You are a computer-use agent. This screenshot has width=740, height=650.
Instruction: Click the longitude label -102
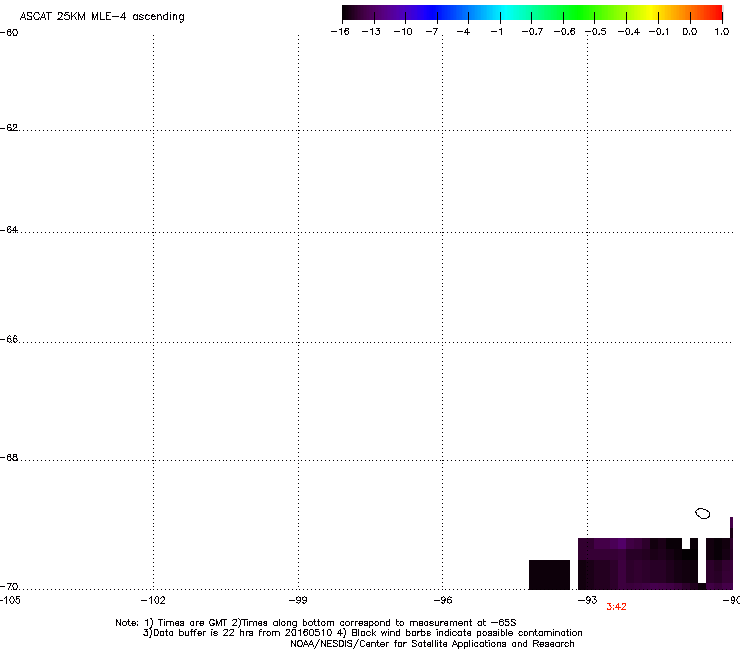pos(153,600)
